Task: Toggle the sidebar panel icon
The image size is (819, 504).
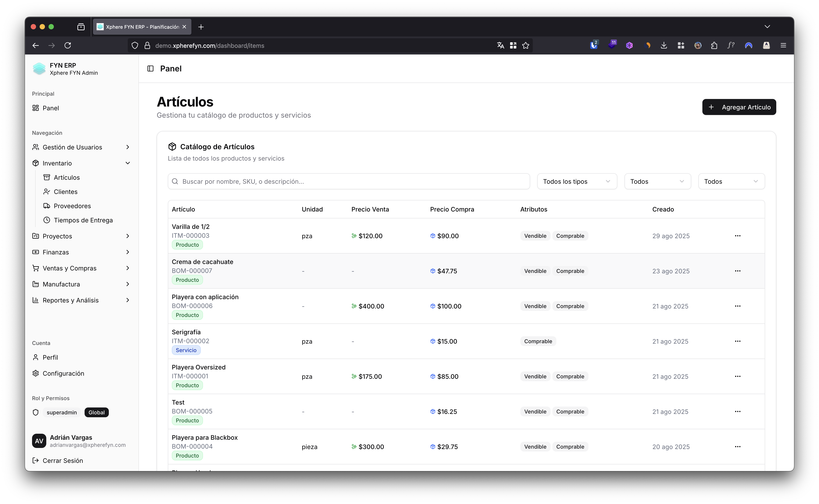Action: click(150, 68)
